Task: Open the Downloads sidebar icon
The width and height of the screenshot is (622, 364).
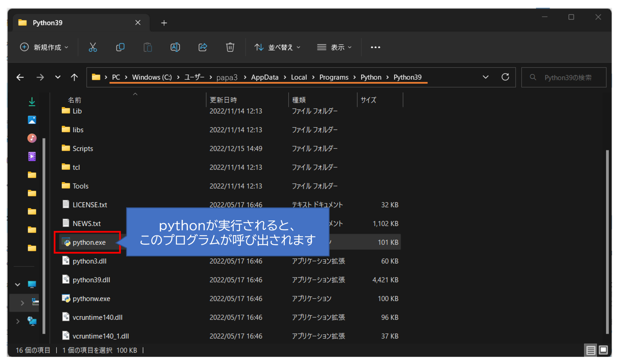Action: (32, 102)
